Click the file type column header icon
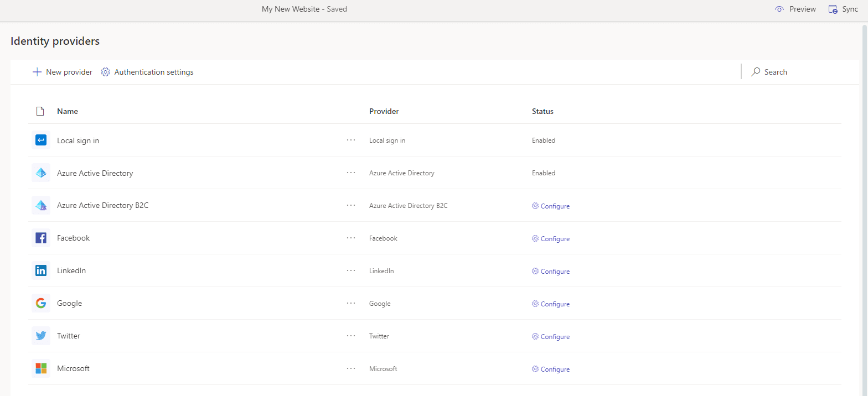 point(40,111)
